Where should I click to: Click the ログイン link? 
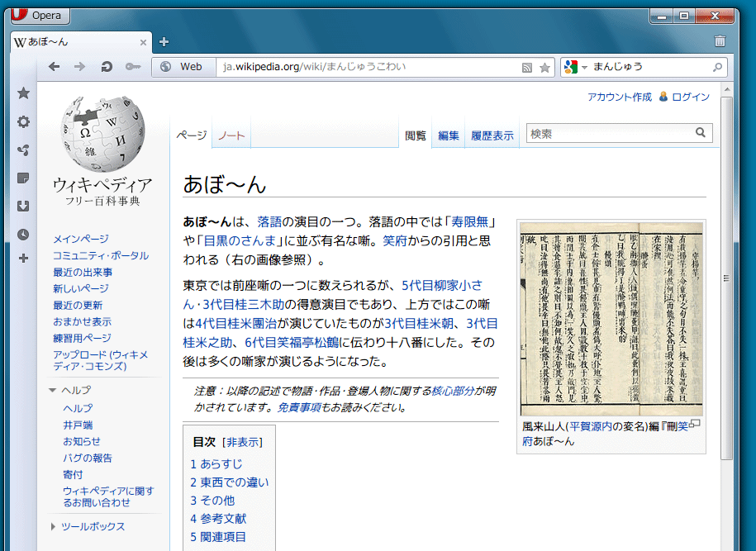[691, 97]
